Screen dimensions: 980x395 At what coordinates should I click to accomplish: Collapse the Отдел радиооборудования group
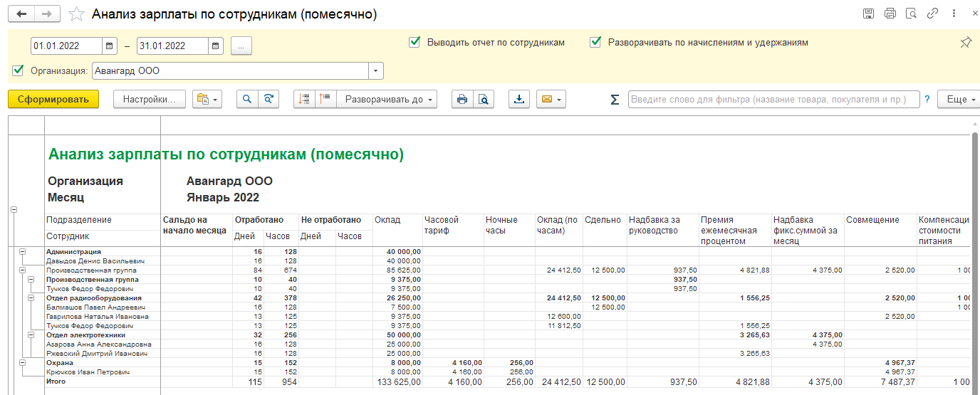coord(31,298)
